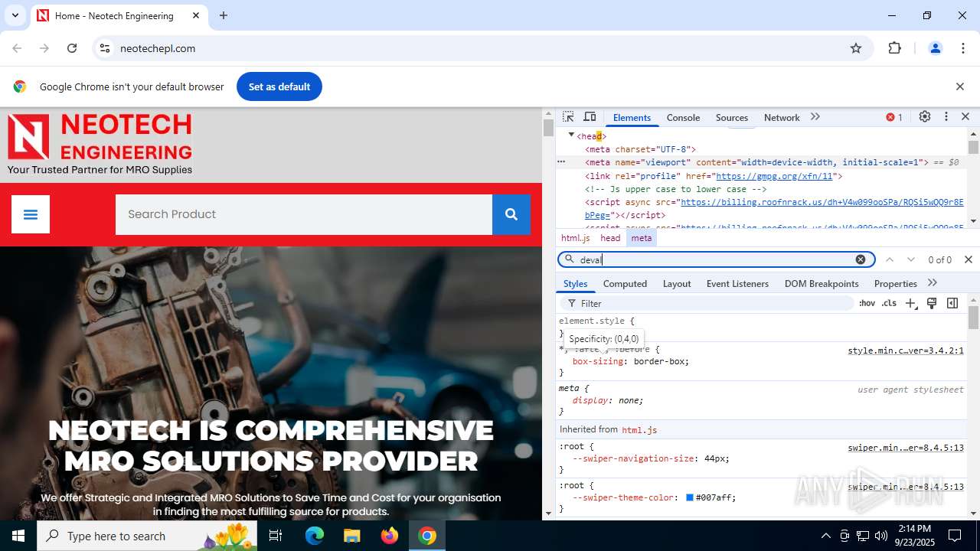Image resolution: width=980 pixels, height=551 pixels.
Task: Select the head breadcrumb
Action: click(610, 238)
